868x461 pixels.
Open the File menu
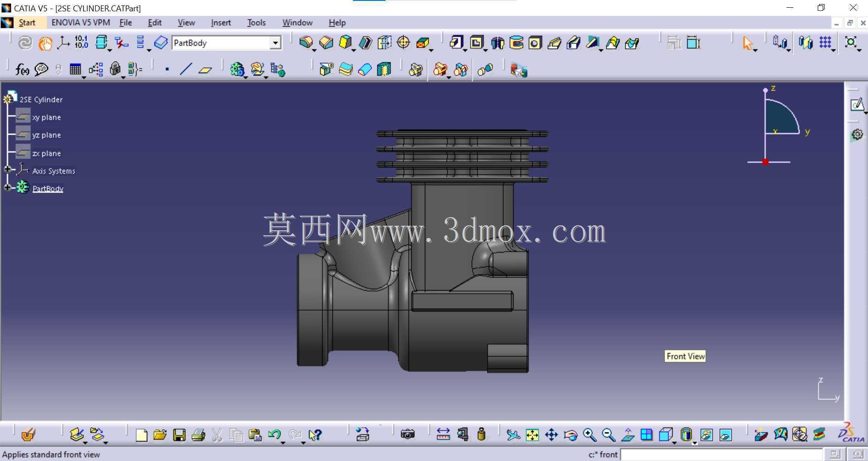125,23
